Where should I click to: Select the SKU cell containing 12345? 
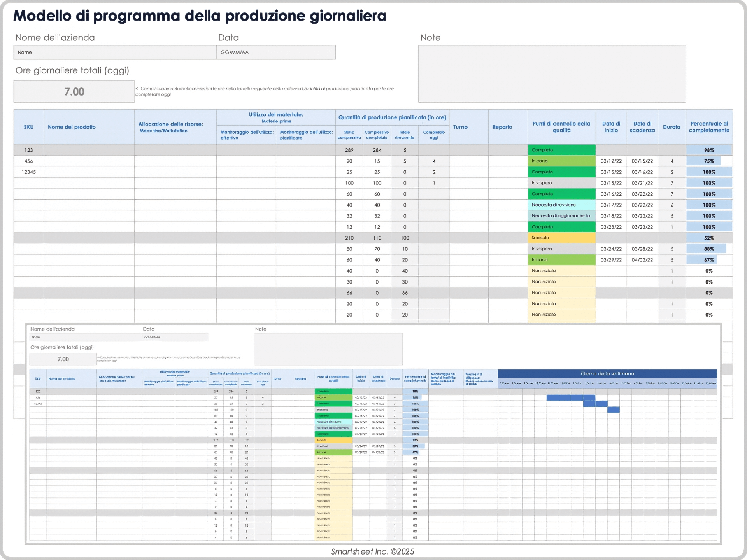(x=28, y=171)
